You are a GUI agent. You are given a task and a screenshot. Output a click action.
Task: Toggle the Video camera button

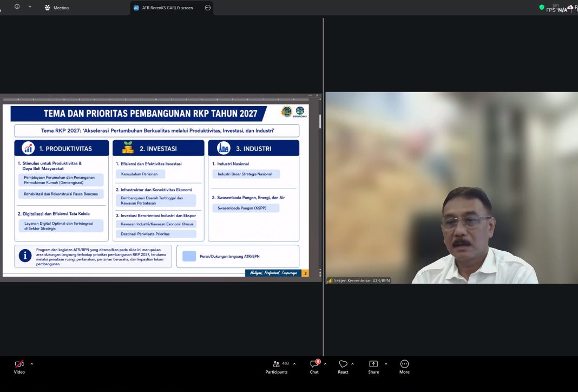(x=19, y=367)
